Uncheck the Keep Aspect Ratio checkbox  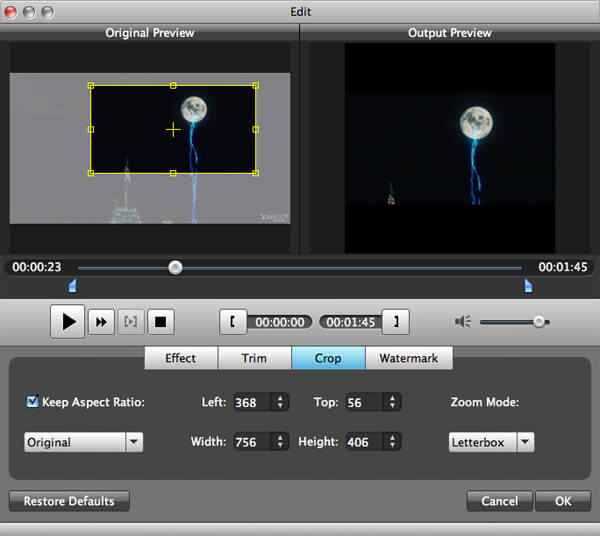click(33, 401)
